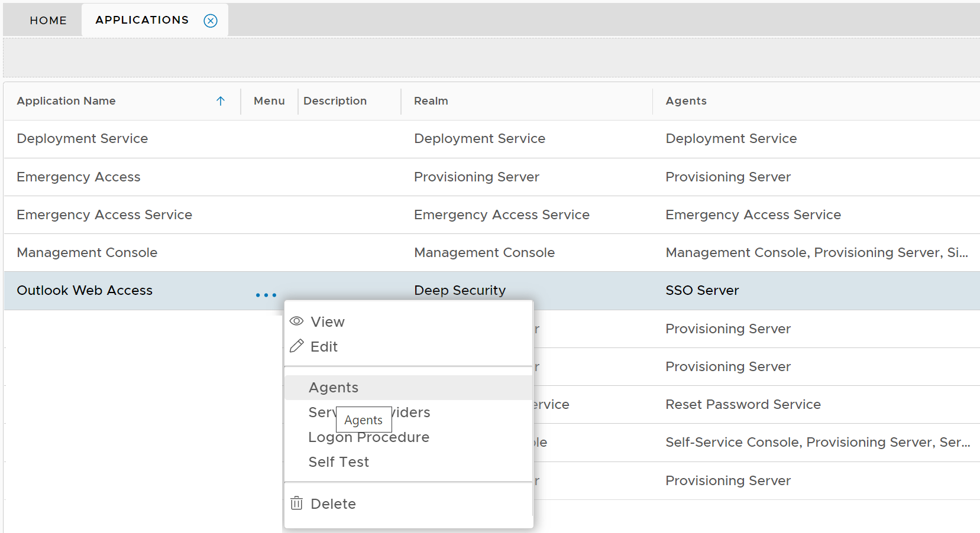The image size is (980, 533).
Task: Click the pencil icon next to Edit
Action: (x=296, y=346)
